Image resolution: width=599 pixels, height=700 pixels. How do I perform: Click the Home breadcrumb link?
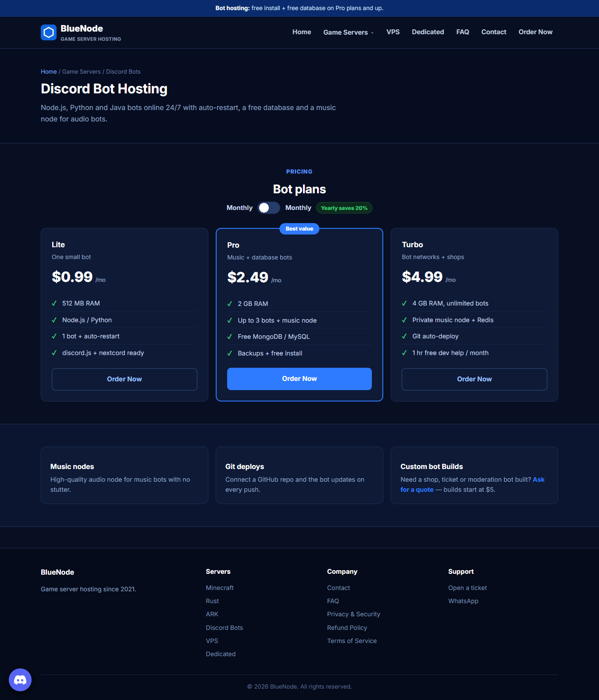pyautogui.click(x=49, y=71)
